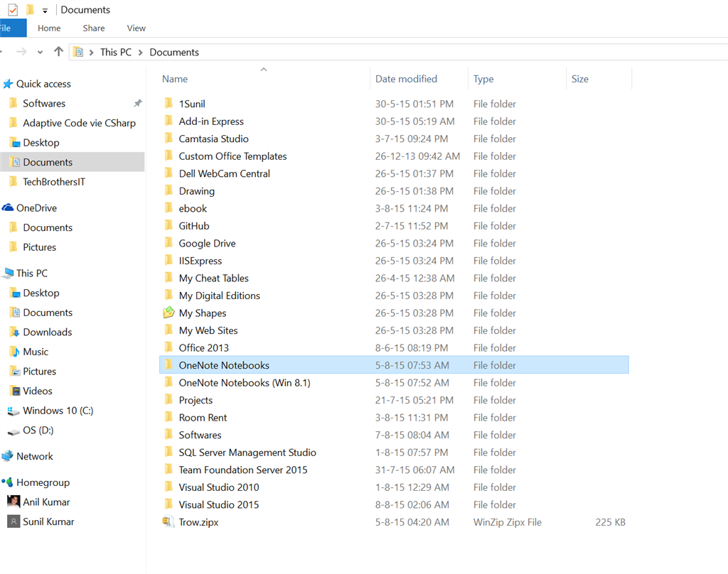The image size is (728, 574).
Task: Click the Videos filmstrip icon
Action: (16, 391)
